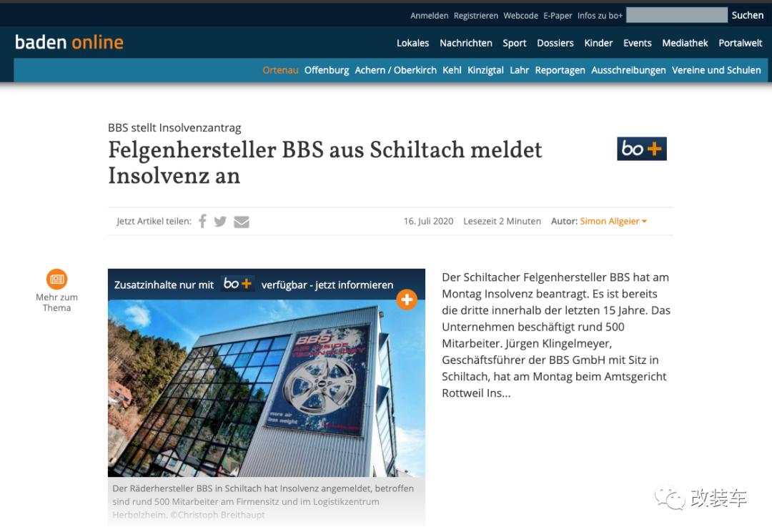772x532 pixels.
Task: Share the article on Facebook
Action: 202,222
